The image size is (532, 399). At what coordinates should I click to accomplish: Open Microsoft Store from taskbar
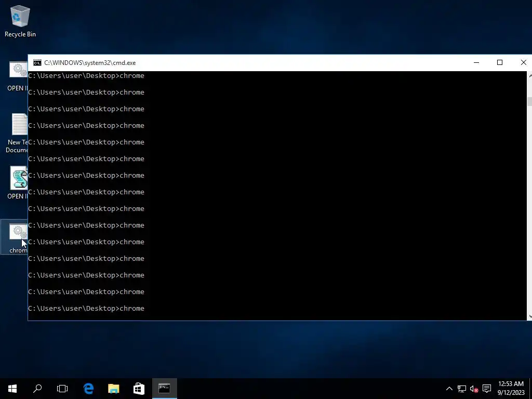click(x=139, y=389)
